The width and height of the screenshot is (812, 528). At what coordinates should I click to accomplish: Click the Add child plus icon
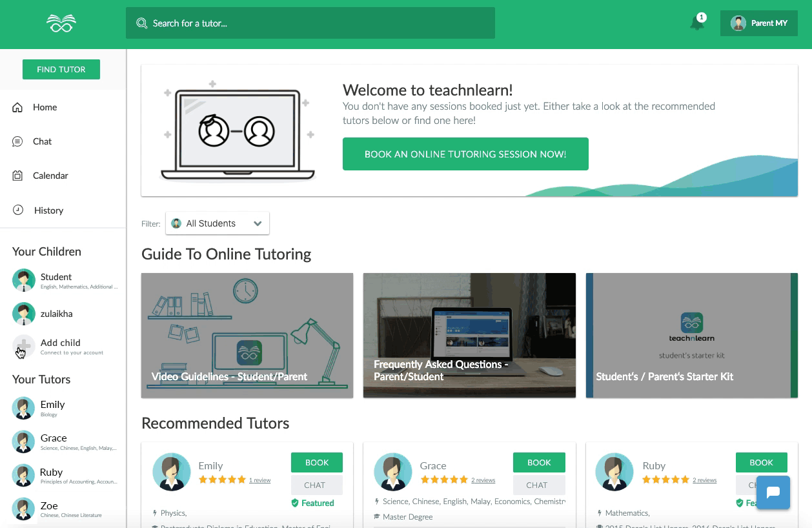(x=24, y=347)
